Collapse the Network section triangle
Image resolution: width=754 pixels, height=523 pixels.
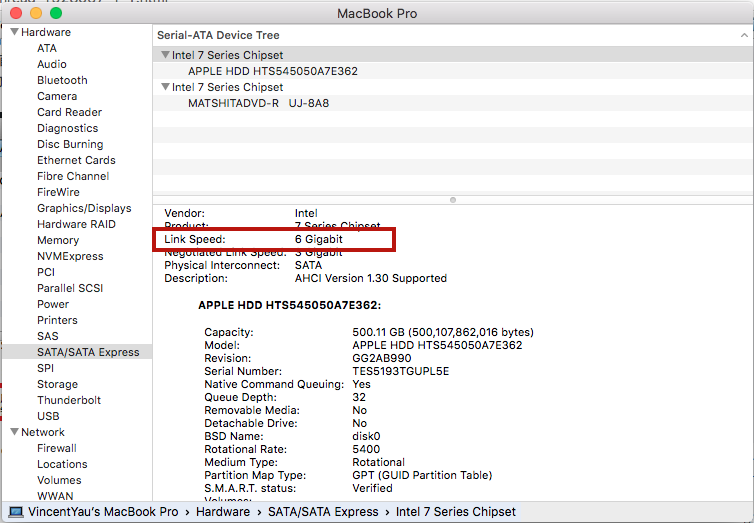(15, 432)
